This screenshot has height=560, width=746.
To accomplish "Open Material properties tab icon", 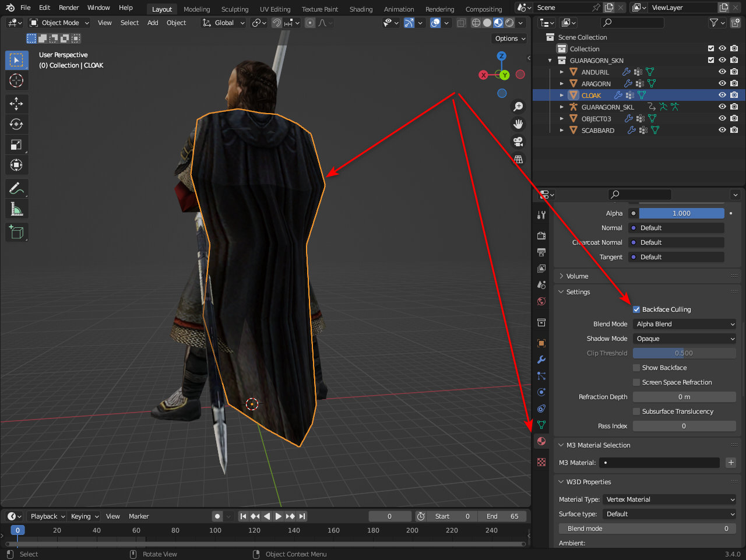I will click(541, 441).
